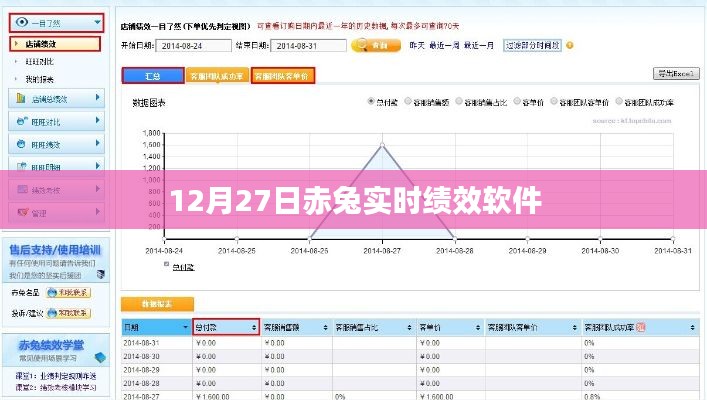The width and height of the screenshot is (707, 400).
Task: Sort by the 总付款 column arrows
Action: click(x=254, y=327)
